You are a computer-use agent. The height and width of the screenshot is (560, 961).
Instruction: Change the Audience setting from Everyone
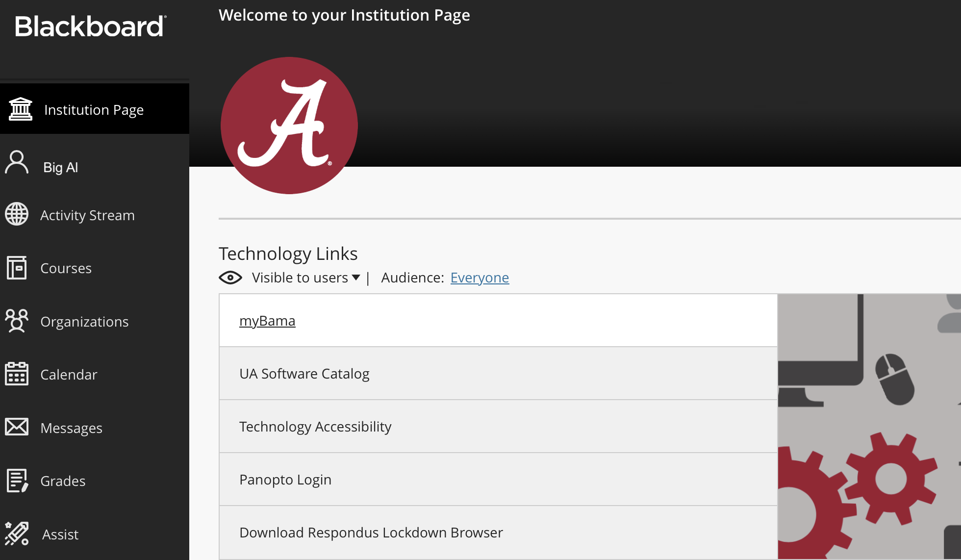coord(480,278)
